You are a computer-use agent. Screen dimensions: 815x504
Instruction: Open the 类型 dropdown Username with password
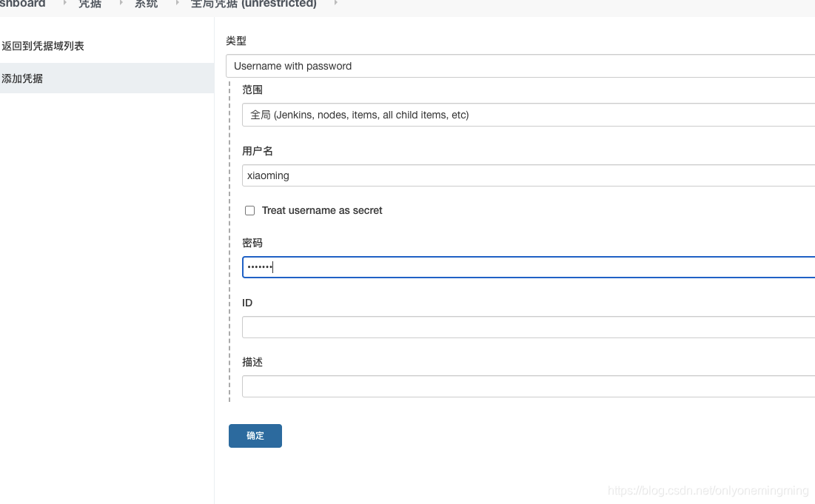click(x=520, y=66)
